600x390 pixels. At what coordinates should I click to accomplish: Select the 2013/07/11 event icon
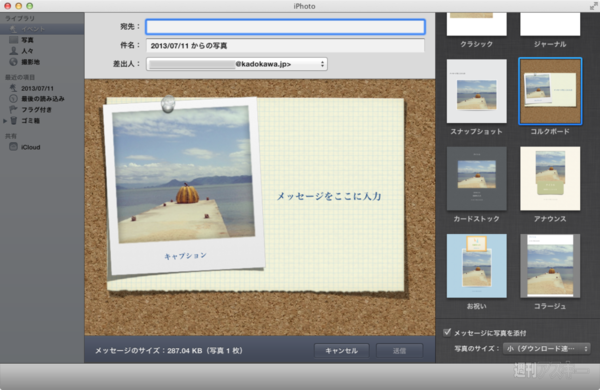point(13,88)
